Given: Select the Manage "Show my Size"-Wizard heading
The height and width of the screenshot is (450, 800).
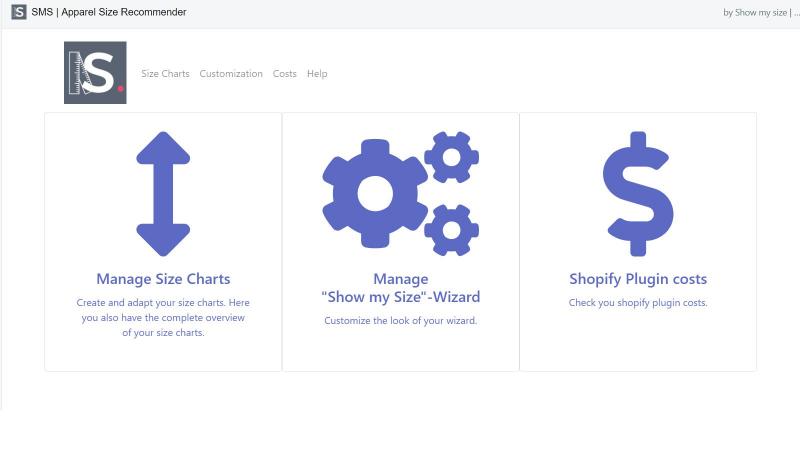Looking at the screenshot, I should click(x=401, y=288).
